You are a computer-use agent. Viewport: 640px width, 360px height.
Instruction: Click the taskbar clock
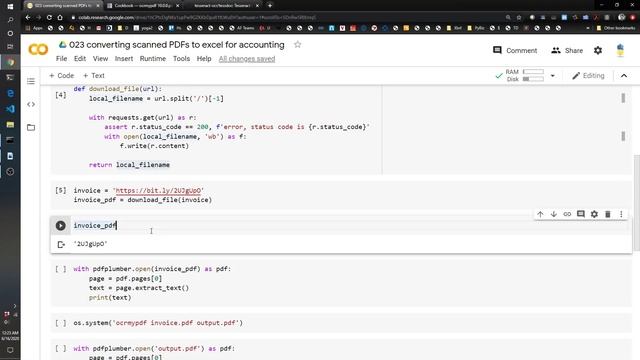(10, 336)
